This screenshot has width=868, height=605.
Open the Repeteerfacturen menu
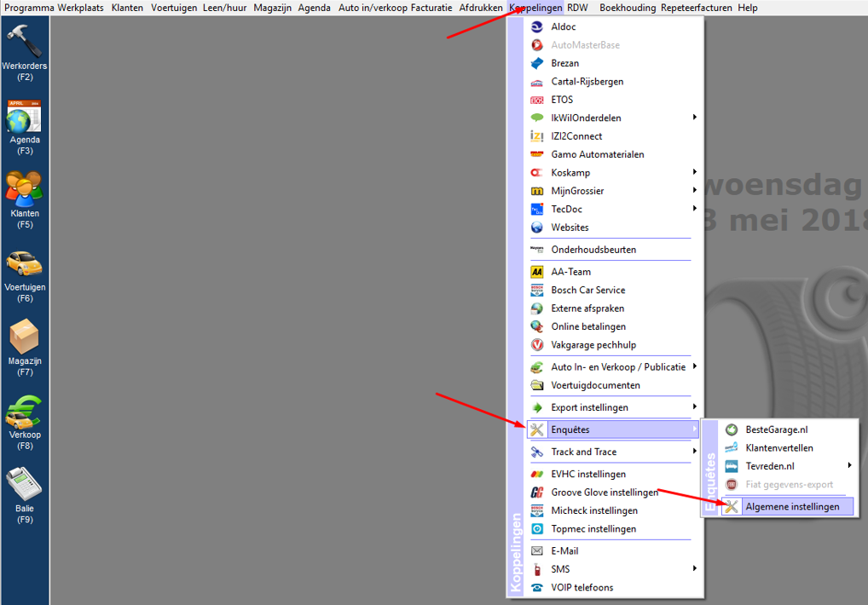pos(696,8)
